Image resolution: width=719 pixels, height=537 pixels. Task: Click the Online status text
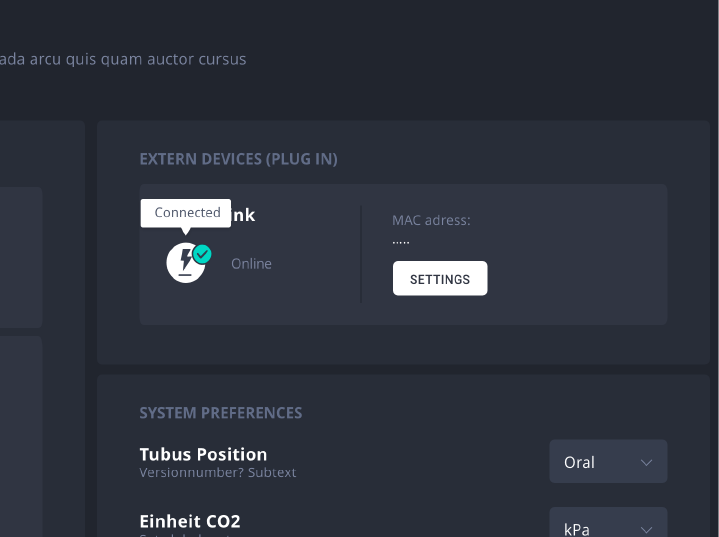pyautogui.click(x=251, y=264)
